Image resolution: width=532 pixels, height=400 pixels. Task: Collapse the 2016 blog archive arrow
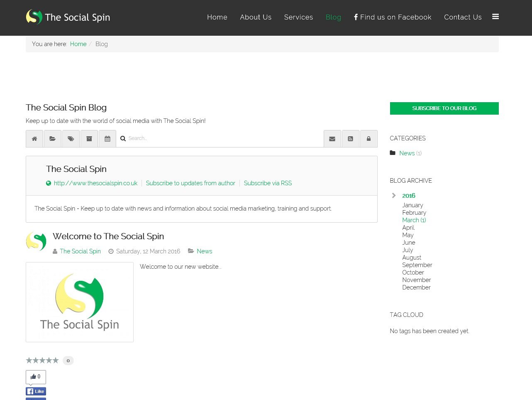coord(394,196)
